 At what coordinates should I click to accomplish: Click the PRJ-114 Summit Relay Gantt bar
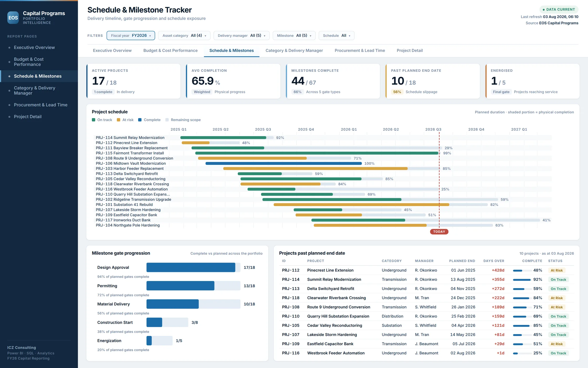tap(227, 138)
